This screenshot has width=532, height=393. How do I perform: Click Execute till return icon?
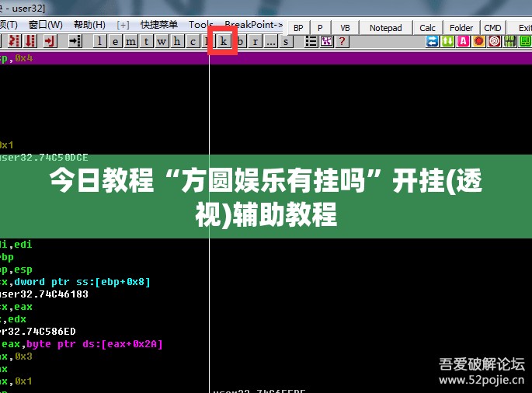50,41
